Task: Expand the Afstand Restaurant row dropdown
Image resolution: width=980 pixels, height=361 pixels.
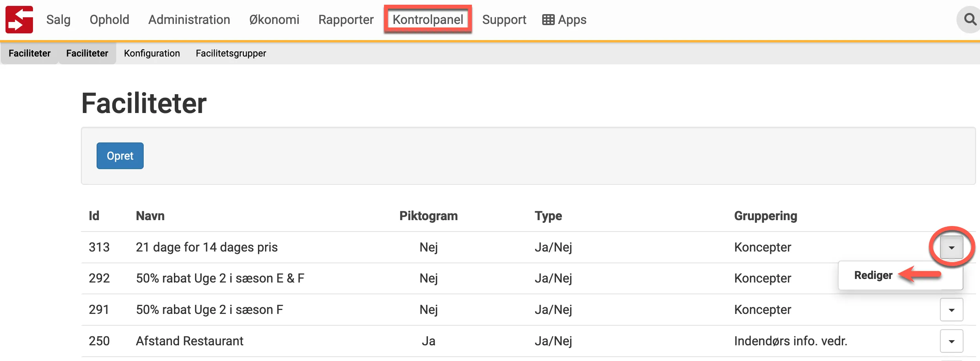Action: click(951, 341)
